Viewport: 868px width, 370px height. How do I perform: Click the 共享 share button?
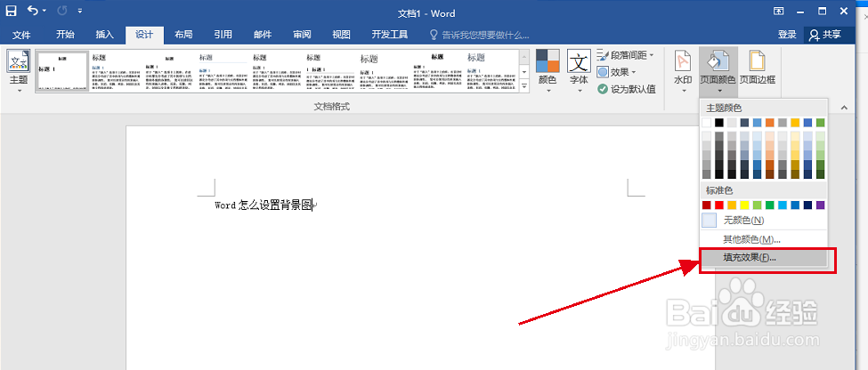824,35
